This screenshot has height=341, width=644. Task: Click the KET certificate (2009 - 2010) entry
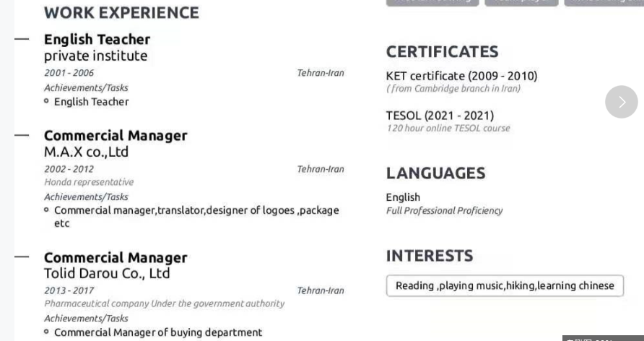(x=461, y=76)
